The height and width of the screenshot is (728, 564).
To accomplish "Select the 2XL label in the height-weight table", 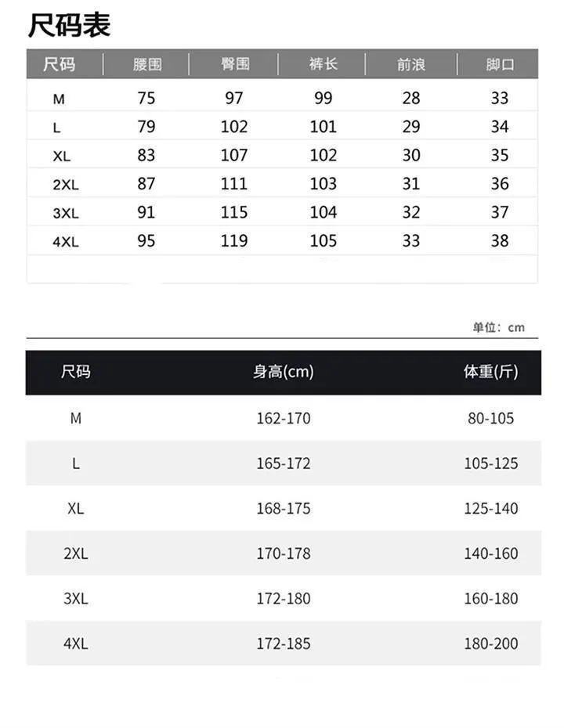I will 75,553.
